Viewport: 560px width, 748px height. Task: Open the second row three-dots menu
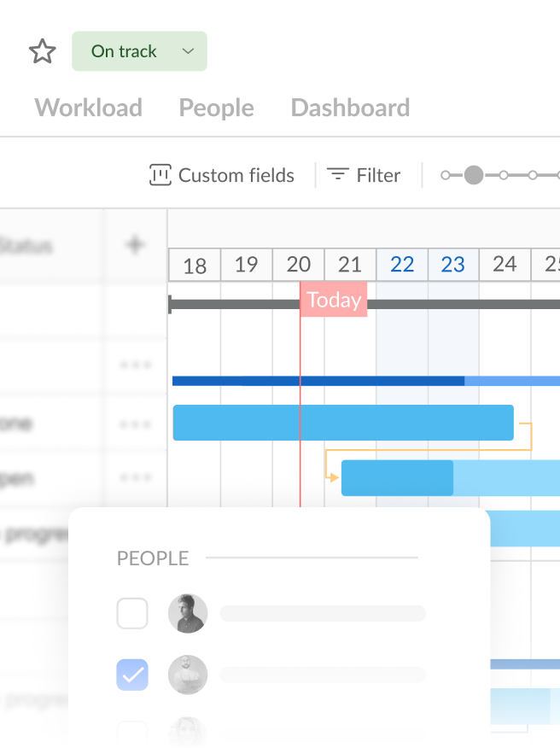coord(135,424)
